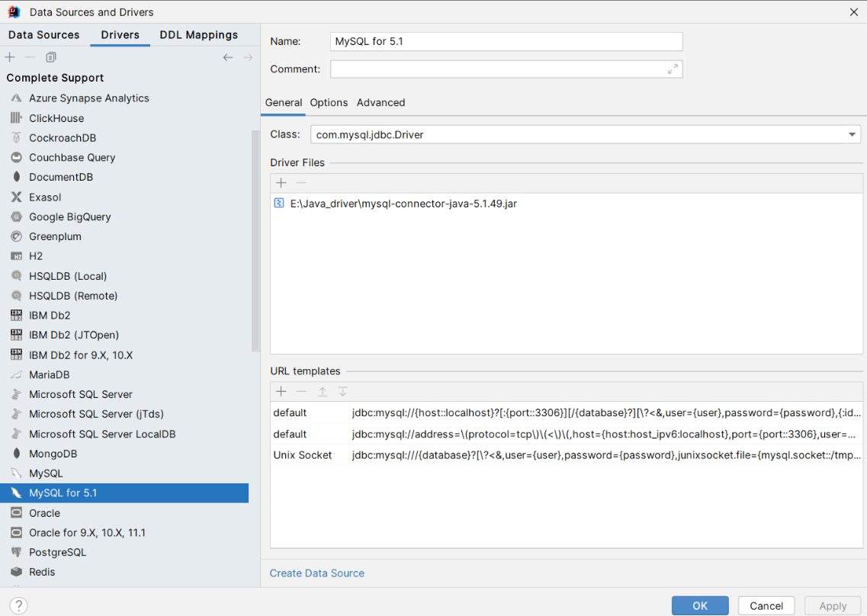Click the duplicate driver icon

[51, 57]
